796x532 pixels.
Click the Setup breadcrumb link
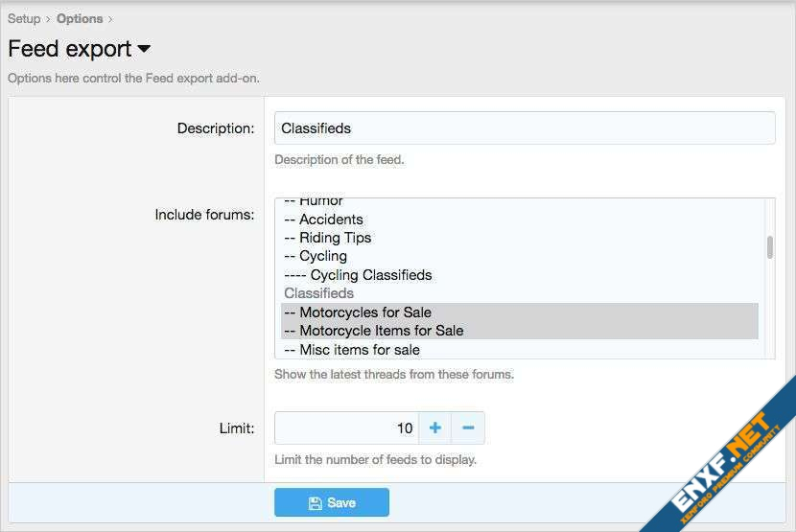pos(24,18)
